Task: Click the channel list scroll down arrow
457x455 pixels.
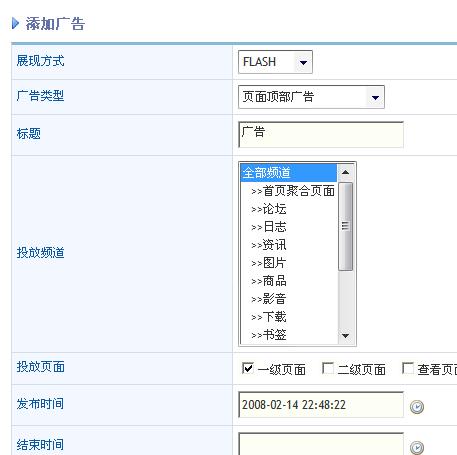Action: pyautogui.click(x=346, y=336)
